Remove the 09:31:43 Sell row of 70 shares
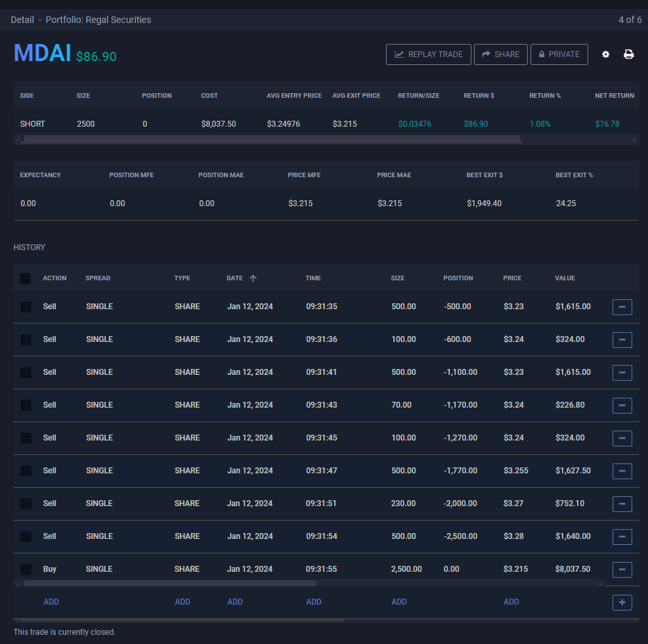Screen dimensions: 648x644 (x=622, y=406)
